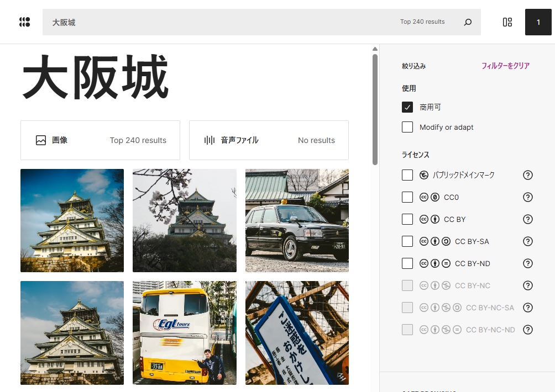Check the CC0 license checkbox
The height and width of the screenshot is (392, 555).
point(407,197)
